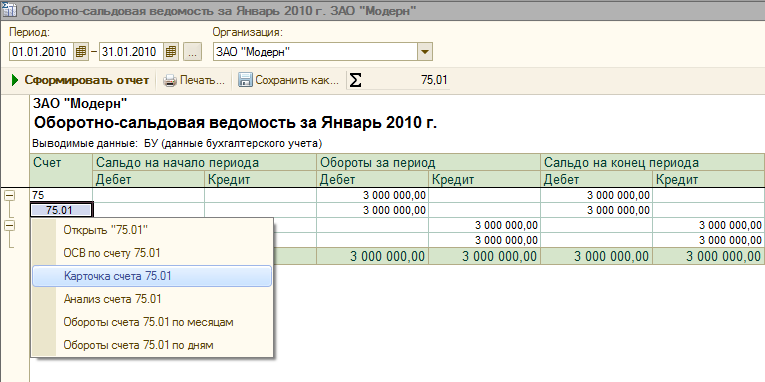Click the Печать printer button
This screenshot has width=765, height=382.
[194, 80]
